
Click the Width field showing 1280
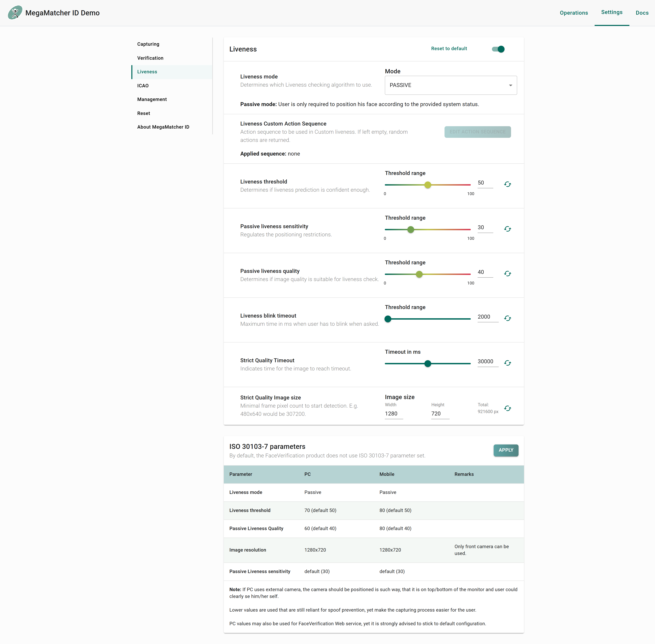coord(394,414)
